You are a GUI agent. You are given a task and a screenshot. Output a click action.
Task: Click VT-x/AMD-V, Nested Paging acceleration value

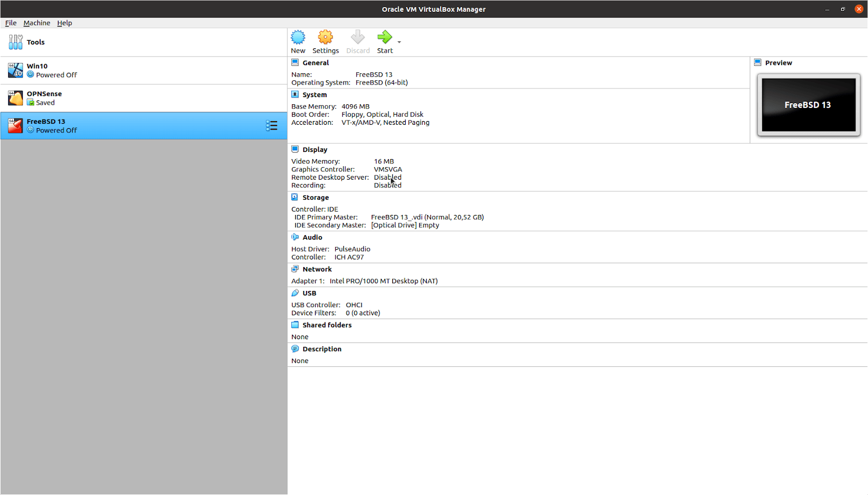click(x=385, y=123)
